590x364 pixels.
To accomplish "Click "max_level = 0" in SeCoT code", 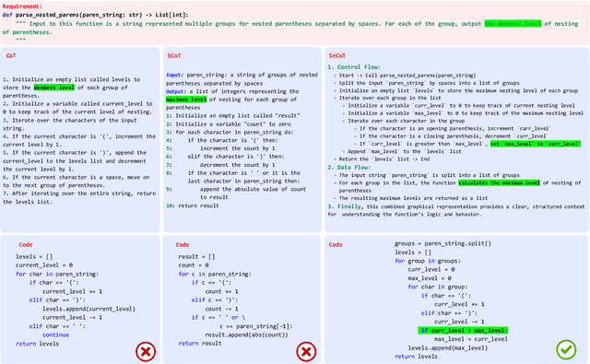I will click(x=430, y=278).
